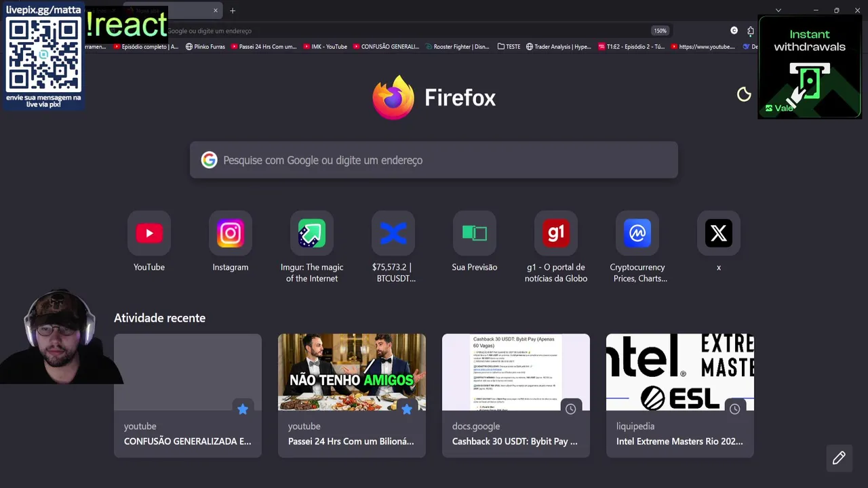Open the TESTE bookmarks folder
The image size is (868, 488).
pyautogui.click(x=509, y=47)
